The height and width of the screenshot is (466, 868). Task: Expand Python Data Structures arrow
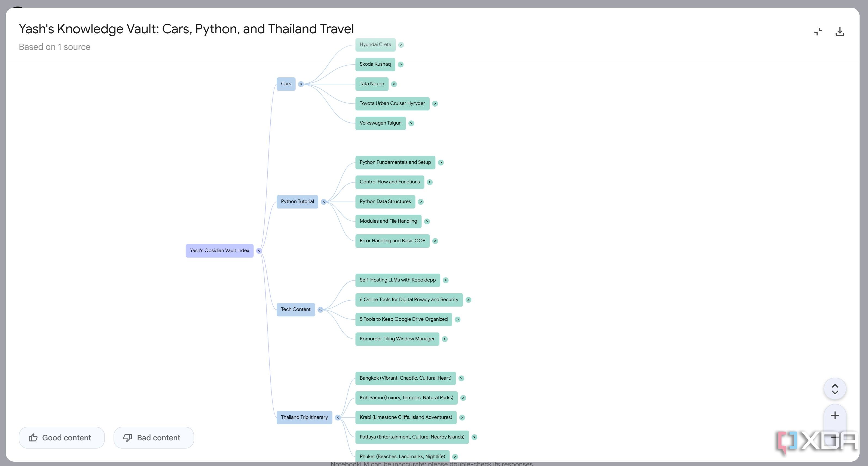(420, 202)
